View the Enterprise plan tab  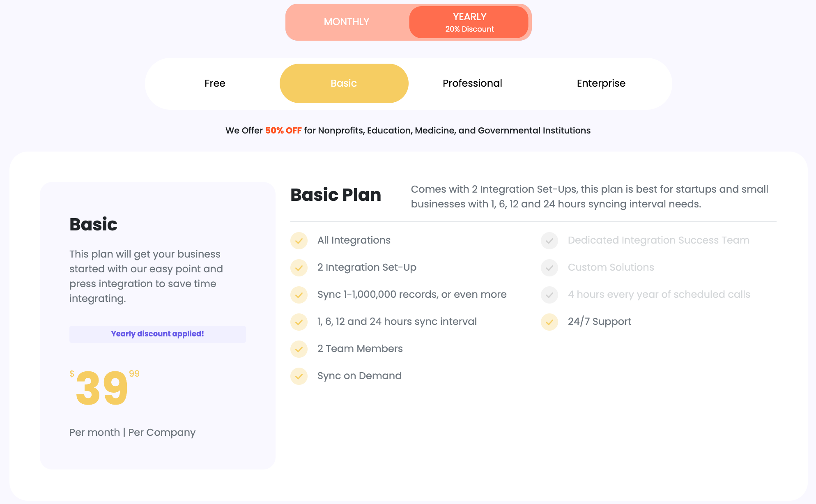(601, 83)
